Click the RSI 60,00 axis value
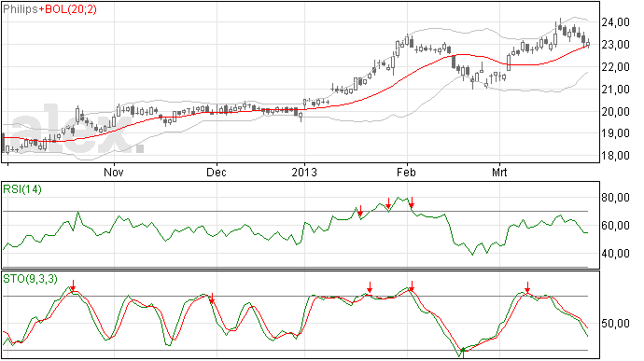 pyautogui.click(x=615, y=226)
